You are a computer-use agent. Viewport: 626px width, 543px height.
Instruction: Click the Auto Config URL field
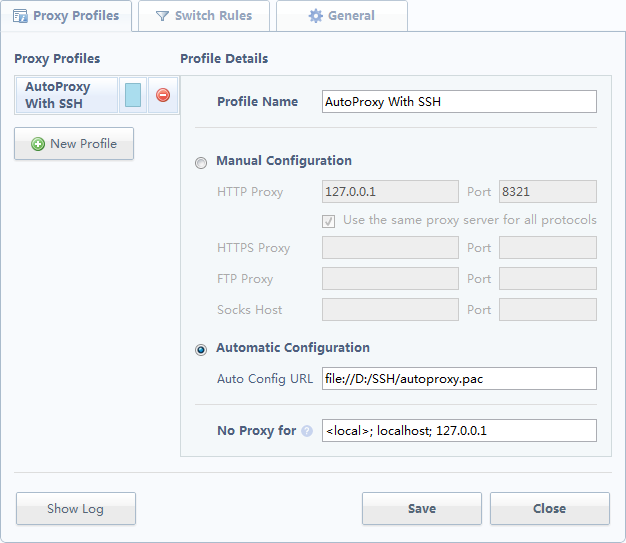(459, 378)
